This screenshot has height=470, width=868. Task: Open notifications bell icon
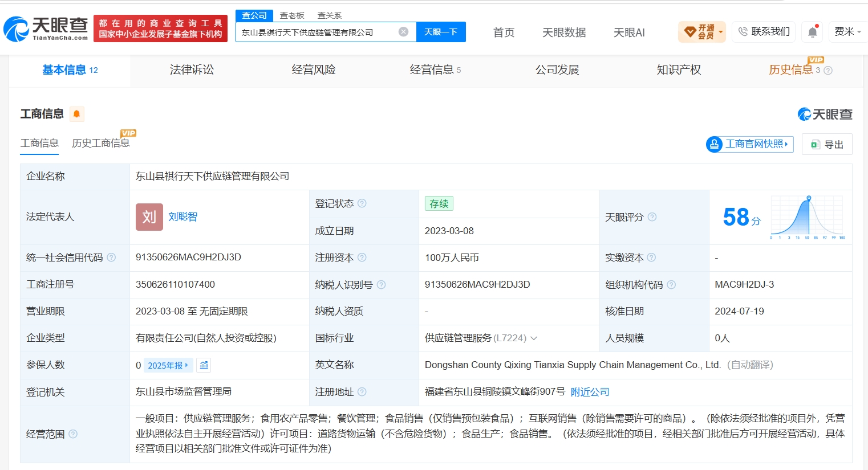813,32
